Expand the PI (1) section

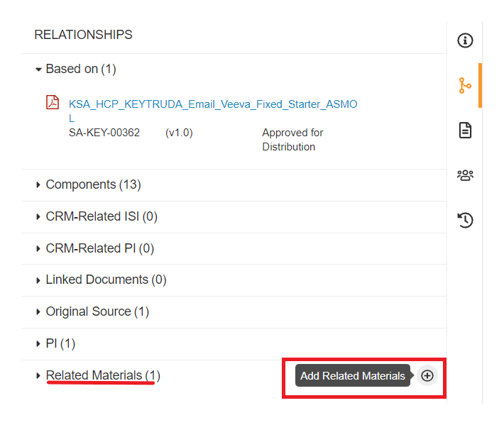(38, 343)
